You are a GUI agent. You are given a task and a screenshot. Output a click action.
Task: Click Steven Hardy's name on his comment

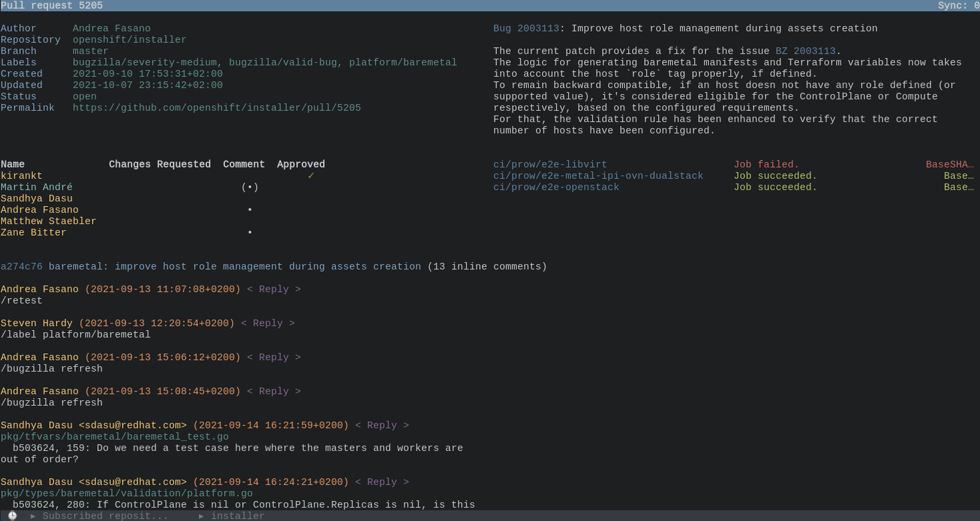click(37, 324)
